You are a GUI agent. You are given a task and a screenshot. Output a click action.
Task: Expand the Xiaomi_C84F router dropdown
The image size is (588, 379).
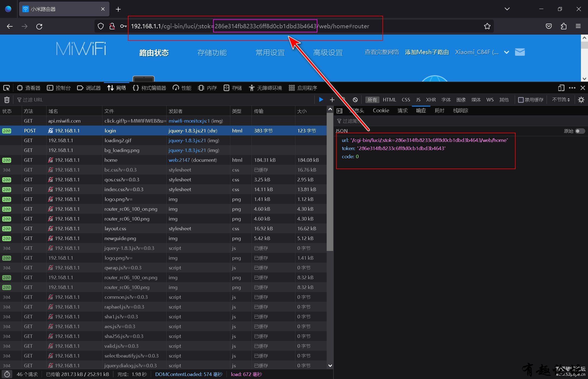click(506, 52)
